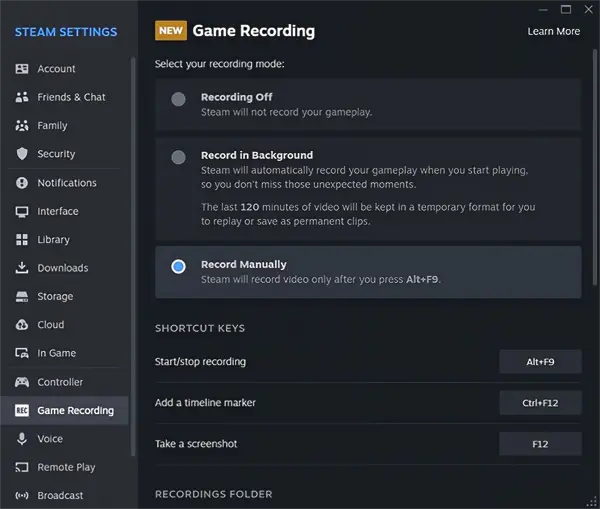Open the Library settings label
This screenshot has height=509, width=600.
tap(54, 240)
